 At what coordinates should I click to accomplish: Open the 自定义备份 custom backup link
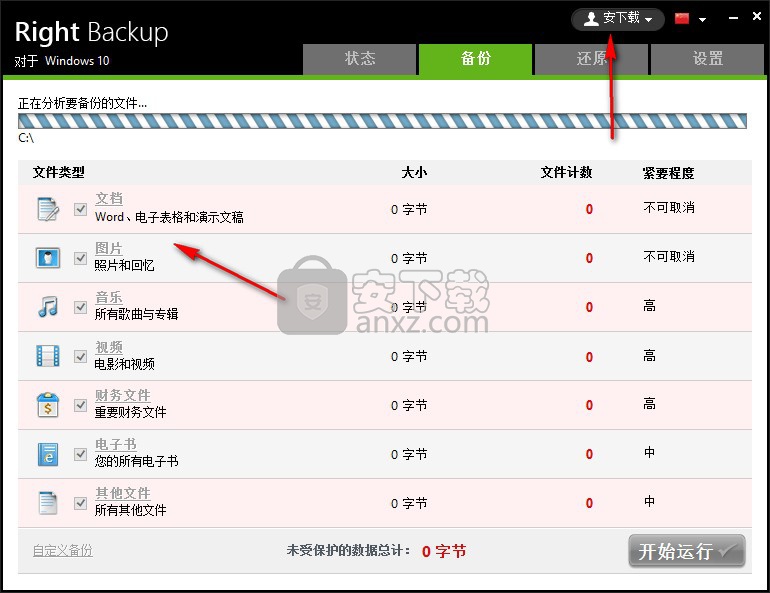(x=62, y=550)
